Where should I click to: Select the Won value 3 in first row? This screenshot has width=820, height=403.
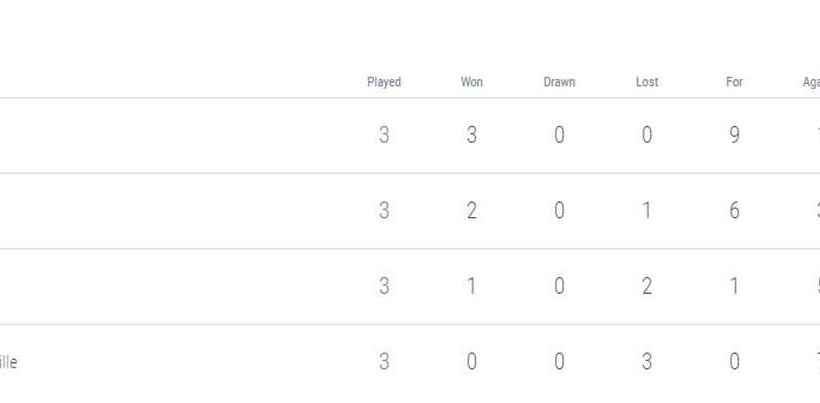click(x=471, y=135)
